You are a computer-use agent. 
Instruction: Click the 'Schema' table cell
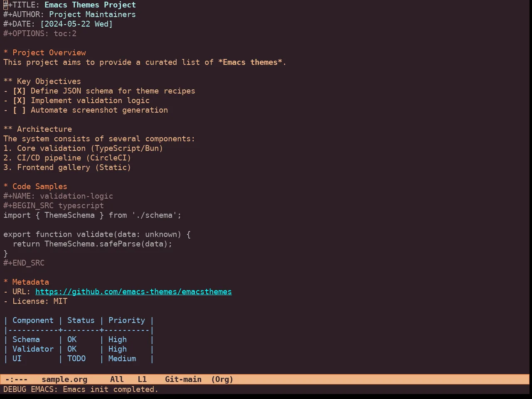pyautogui.click(x=26, y=340)
